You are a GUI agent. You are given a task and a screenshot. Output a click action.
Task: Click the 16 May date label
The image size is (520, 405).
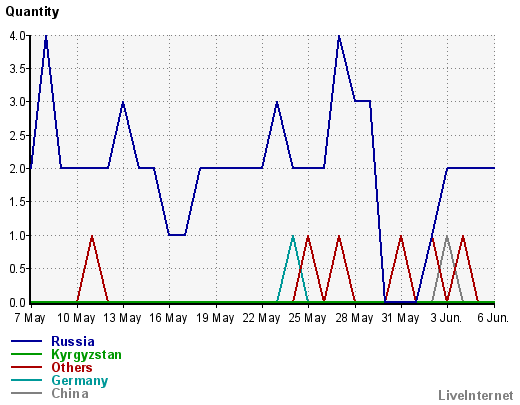tap(168, 318)
